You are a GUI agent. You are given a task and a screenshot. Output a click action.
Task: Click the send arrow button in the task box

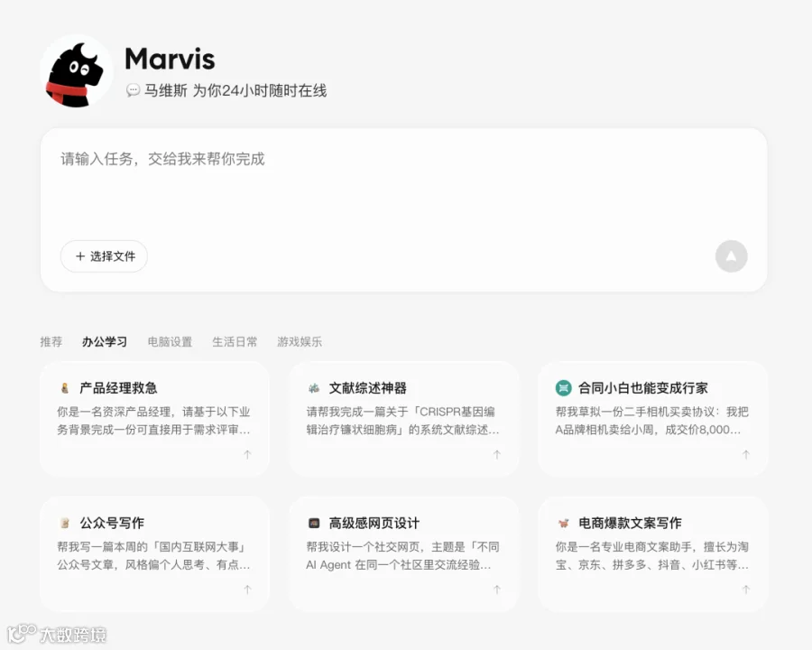[731, 256]
